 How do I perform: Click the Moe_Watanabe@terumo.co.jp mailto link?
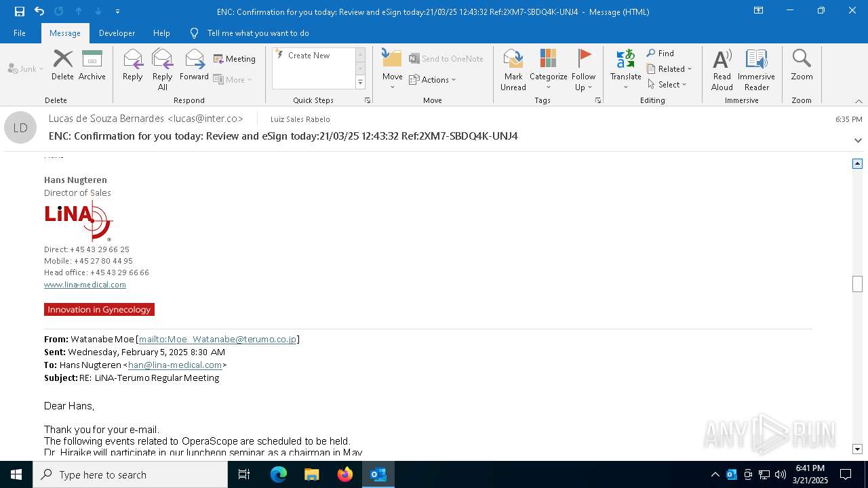tap(218, 339)
